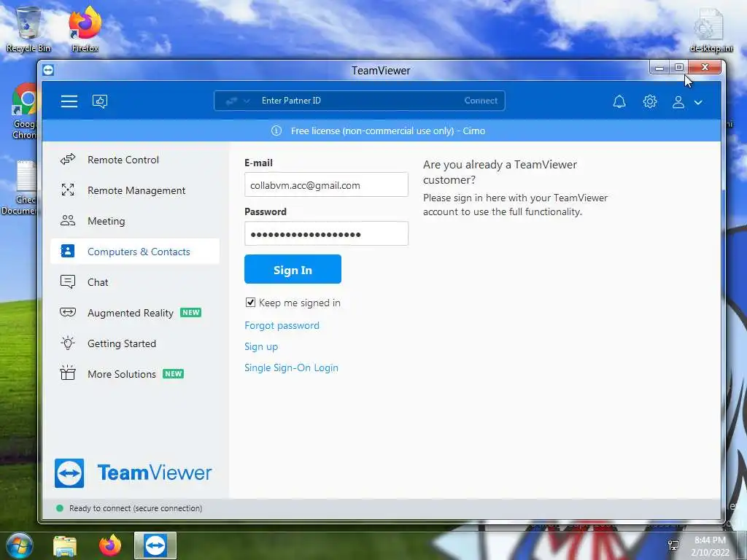Open the settings gear icon
Screen dimensions: 747x560
pyautogui.click(x=649, y=101)
